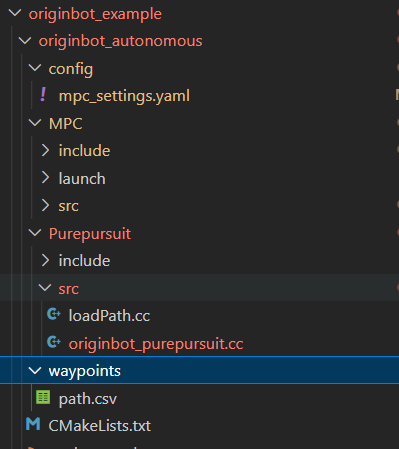
Task: Open the path.csv file
Action: 88,399
